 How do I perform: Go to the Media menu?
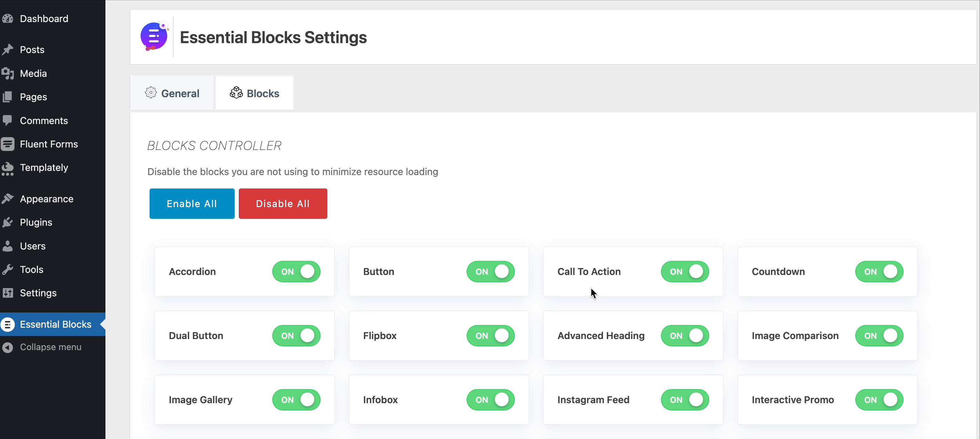[52, 73]
